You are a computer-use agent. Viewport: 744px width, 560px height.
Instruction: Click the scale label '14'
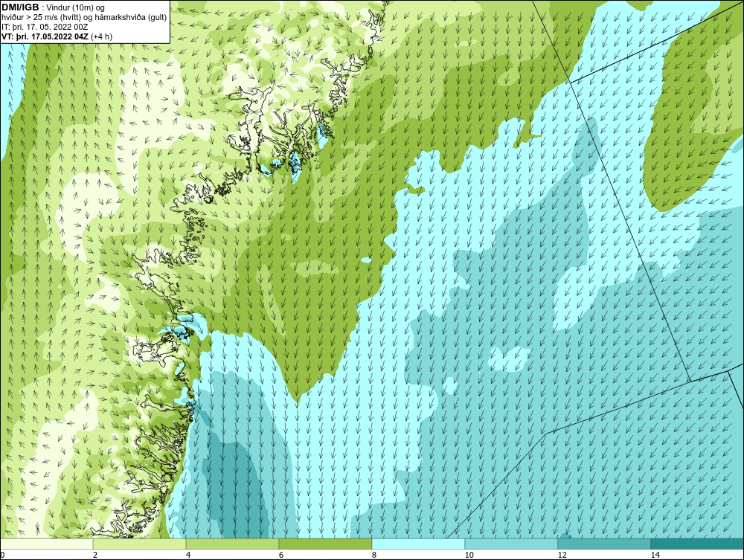[655, 555]
